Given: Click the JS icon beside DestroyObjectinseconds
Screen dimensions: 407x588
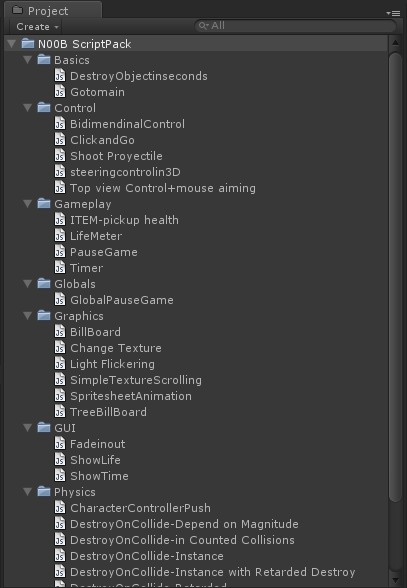Looking at the screenshot, I should pos(60,76).
